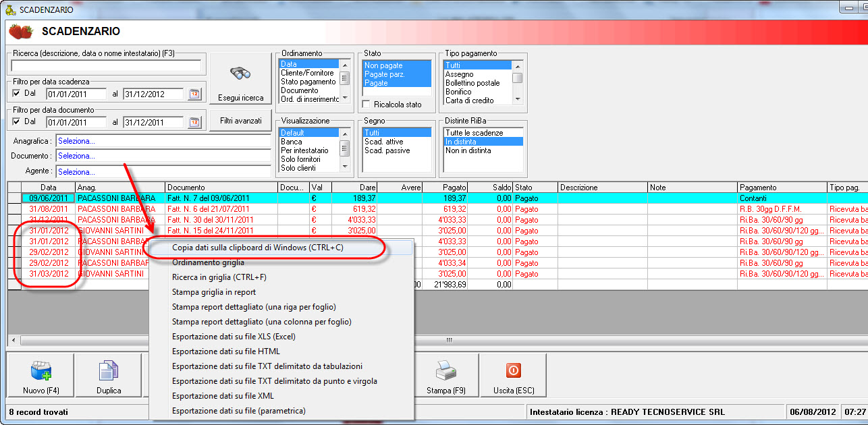
Task: Open the Anagrafica Seleziona selector
Action: pos(163,141)
